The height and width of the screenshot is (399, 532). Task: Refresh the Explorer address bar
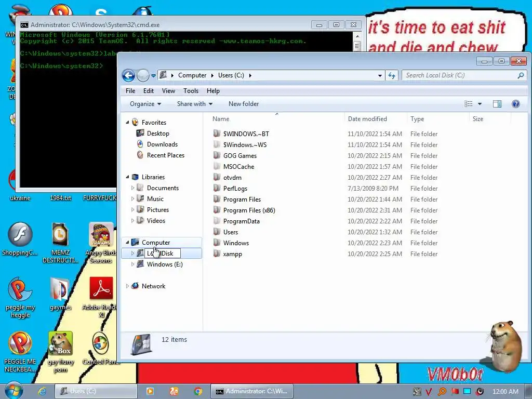tap(392, 75)
